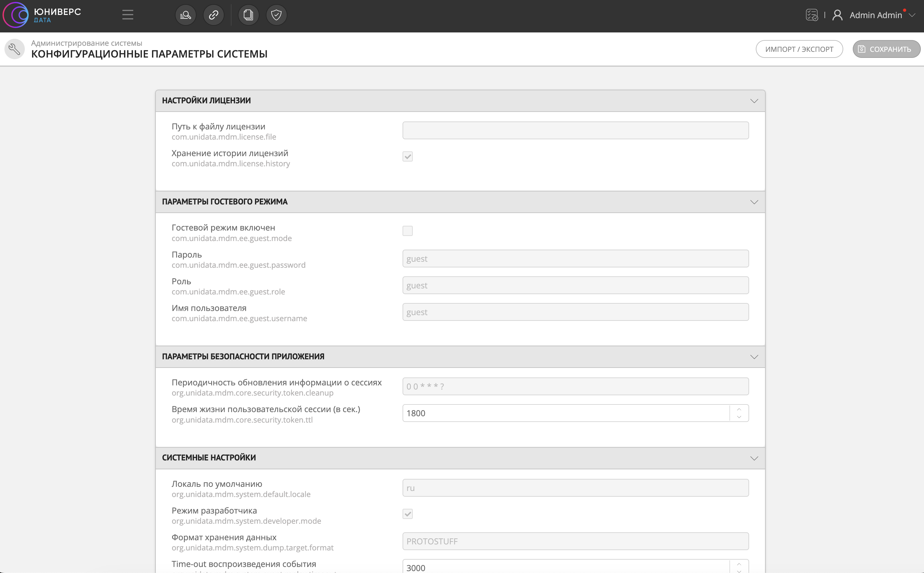Toggle Хранение истории лицензий checkbox
The image size is (924, 573).
click(407, 156)
